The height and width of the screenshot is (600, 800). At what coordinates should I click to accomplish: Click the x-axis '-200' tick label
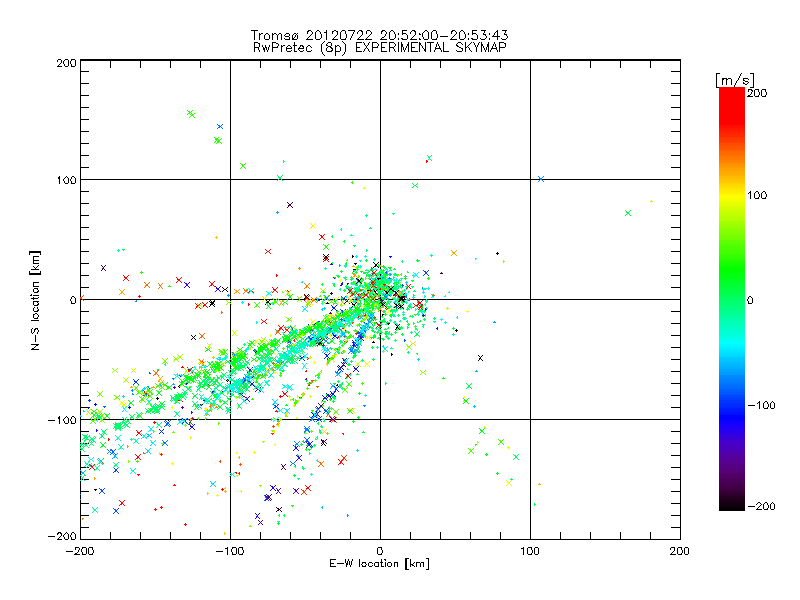point(80,551)
